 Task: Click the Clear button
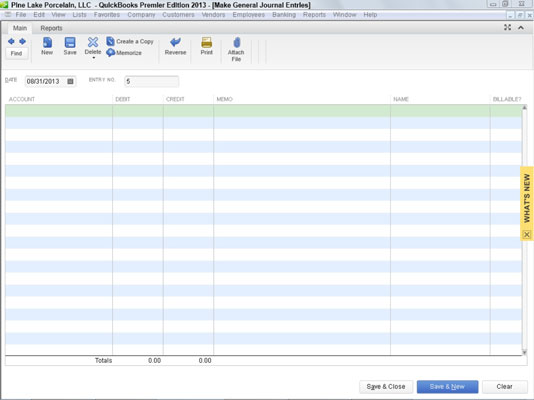pos(504,387)
